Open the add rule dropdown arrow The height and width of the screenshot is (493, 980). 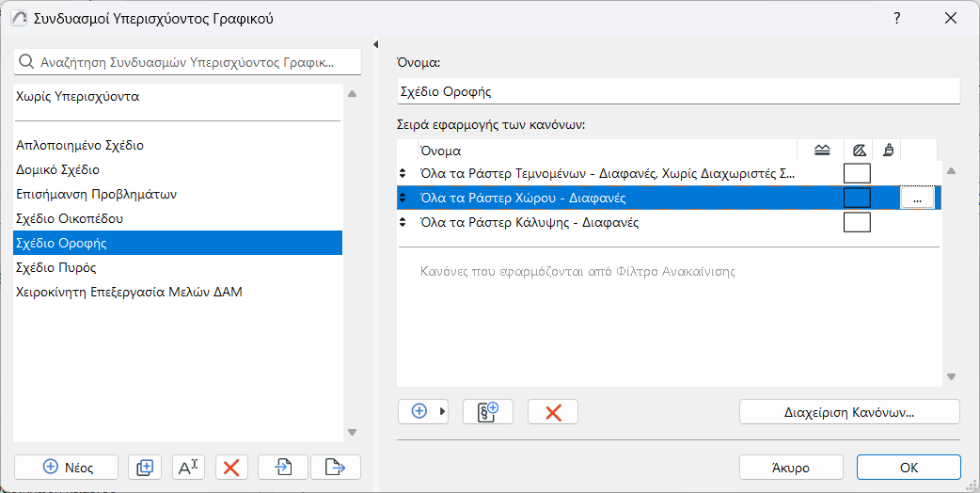[x=443, y=412]
